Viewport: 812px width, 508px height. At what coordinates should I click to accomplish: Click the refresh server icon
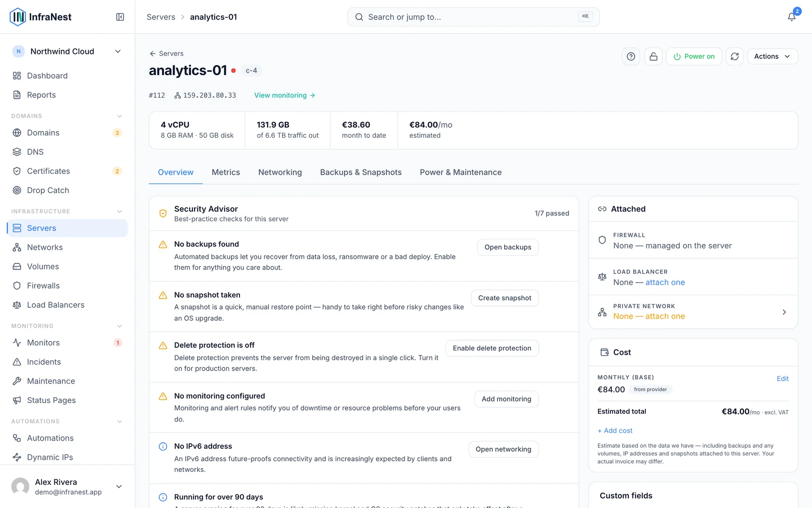tap(735, 56)
